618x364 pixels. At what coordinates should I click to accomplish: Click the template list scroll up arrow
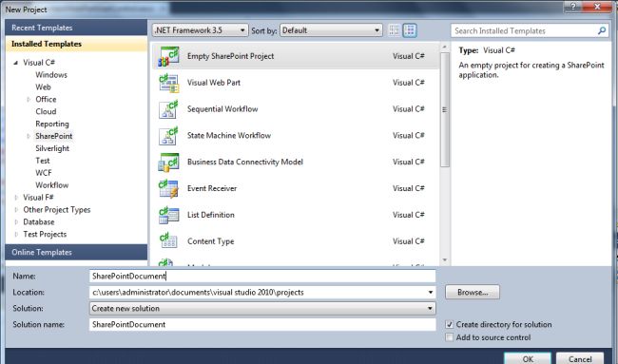(x=445, y=47)
